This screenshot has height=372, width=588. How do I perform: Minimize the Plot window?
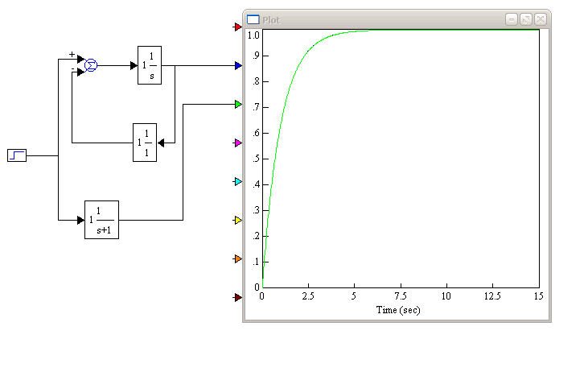[x=512, y=19]
